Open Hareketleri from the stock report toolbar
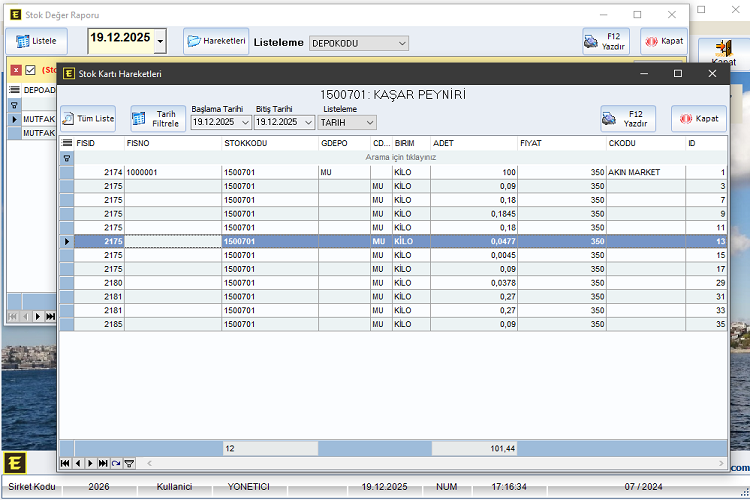 click(216, 41)
